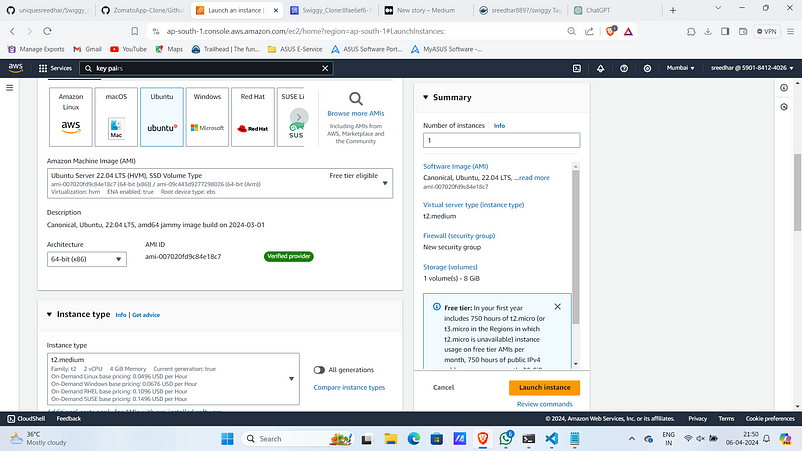Click the browser address bar URL
Viewport: 802px width, 451px height.
(x=305, y=31)
